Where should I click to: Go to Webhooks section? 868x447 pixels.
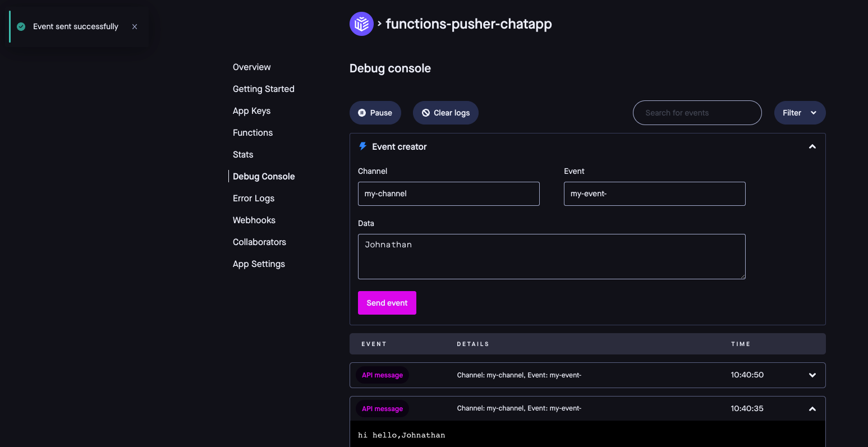click(x=254, y=220)
